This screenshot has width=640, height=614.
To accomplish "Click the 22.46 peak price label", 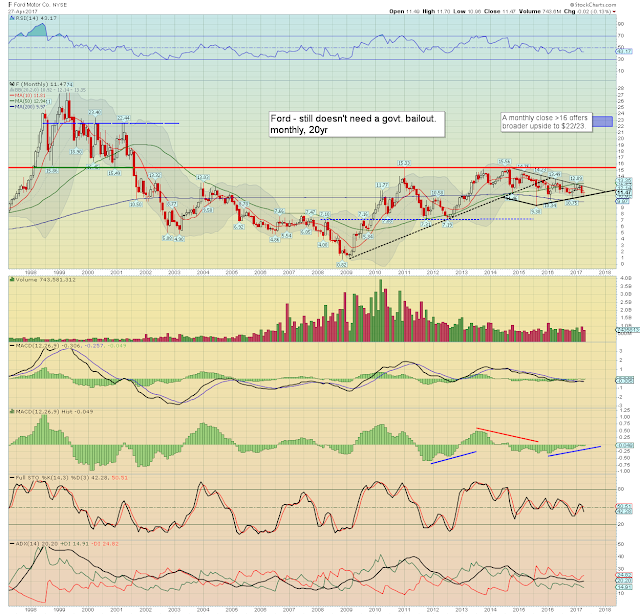I will click(x=94, y=112).
